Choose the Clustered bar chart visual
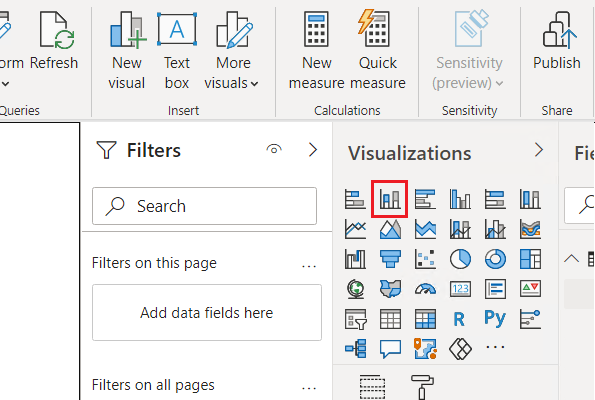Viewport: 595px width, 400px height. (425, 199)
